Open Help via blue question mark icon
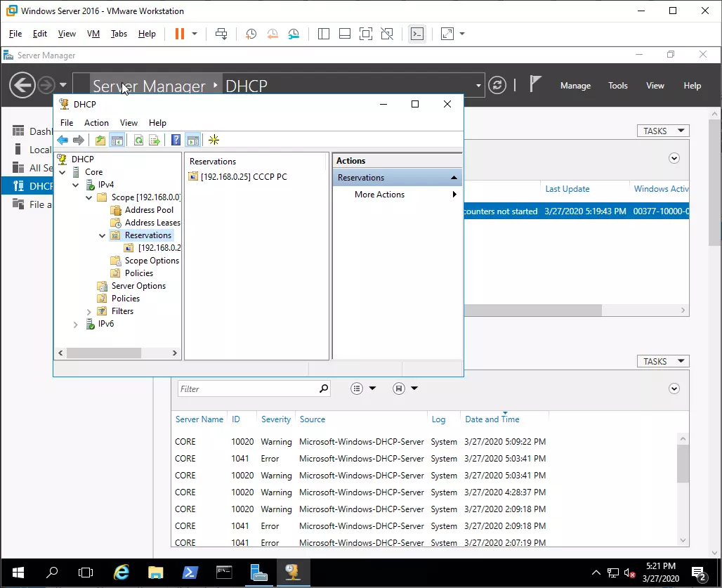The image size is (722, 588). tap(176, 141)
